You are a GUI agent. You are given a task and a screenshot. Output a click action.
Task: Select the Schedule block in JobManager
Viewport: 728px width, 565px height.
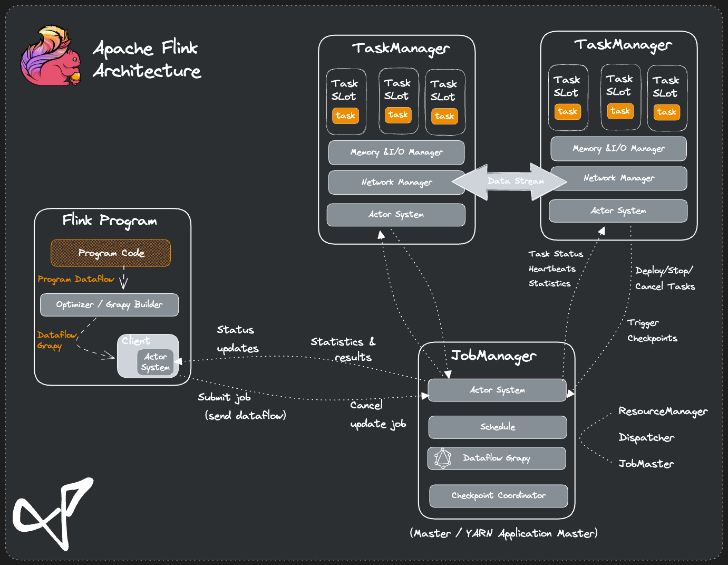pos(497,427)
